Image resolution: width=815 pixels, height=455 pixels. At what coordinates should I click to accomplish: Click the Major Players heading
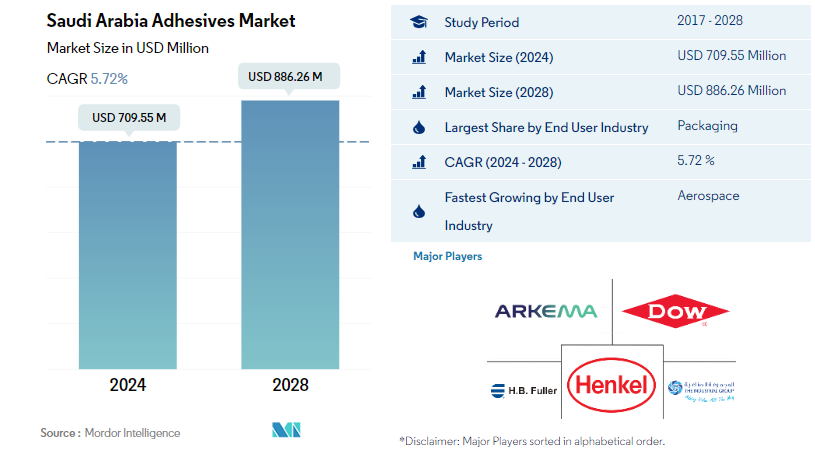click(447, 257)
